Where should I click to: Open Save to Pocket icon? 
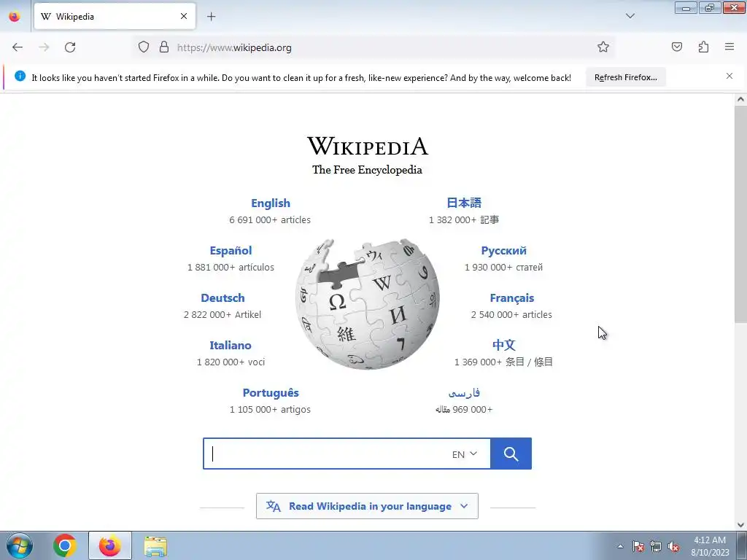[x=676, y=47]
